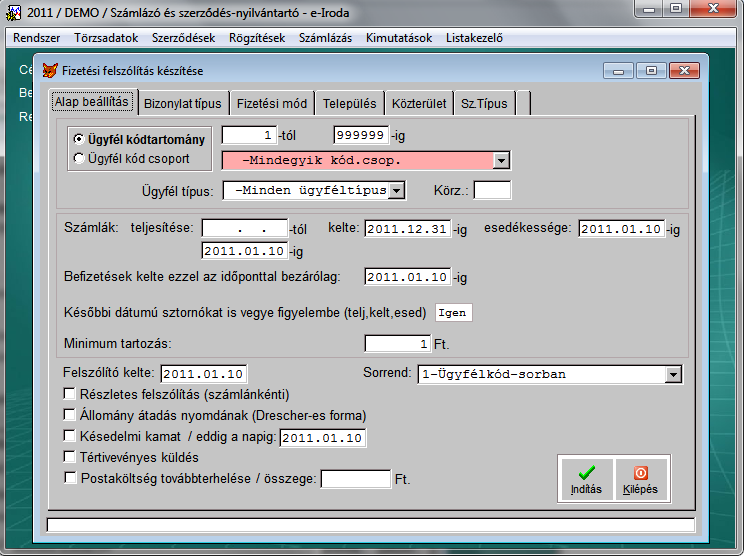Image resolution: width=744 pixels, height=556 pixels.
Task: Open the Sorrend dropdown list
Action: [x=674, y=374]
